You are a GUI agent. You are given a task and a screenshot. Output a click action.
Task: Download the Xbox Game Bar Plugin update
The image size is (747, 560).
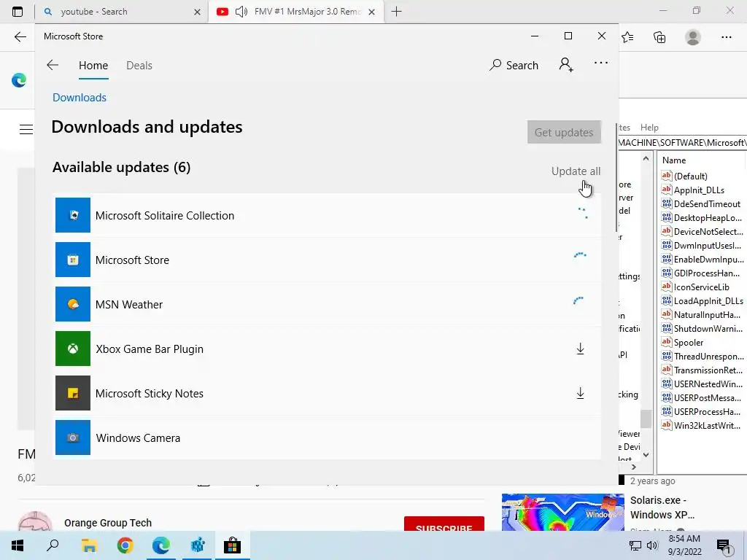tap(580, 349)
